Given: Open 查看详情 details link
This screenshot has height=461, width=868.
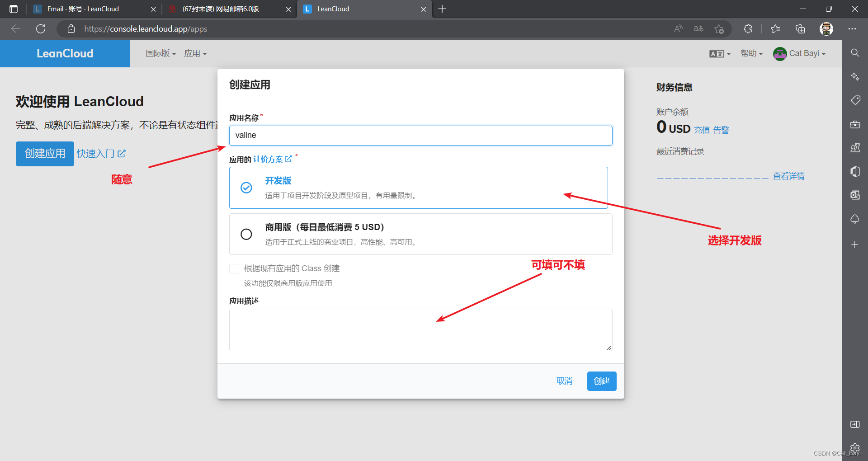Looking at the screenshot, I should click(x=789, y=176).
